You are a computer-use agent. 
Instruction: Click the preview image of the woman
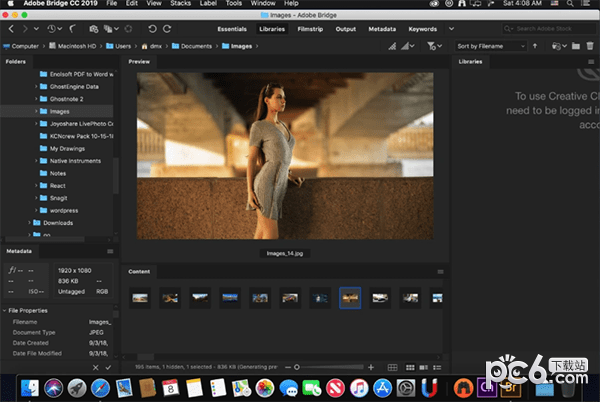[x=285, y=156]
